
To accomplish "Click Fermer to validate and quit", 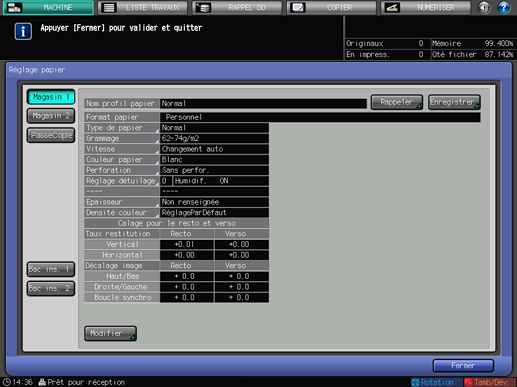I will pyautogui.click(x=463, y=366).
